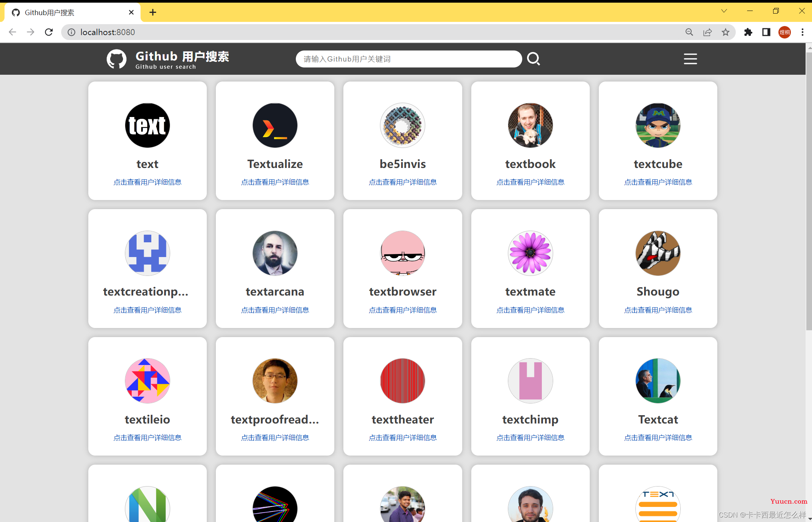Click the textmate purple flower avatar
Viewport: 812px width, 522px height.
[x=530, y=253]
